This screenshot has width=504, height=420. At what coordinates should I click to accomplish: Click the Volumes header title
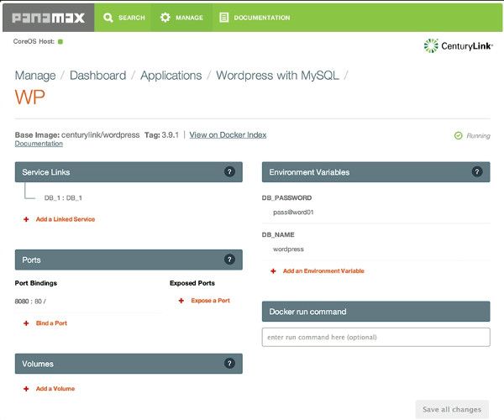pos(38,364)
